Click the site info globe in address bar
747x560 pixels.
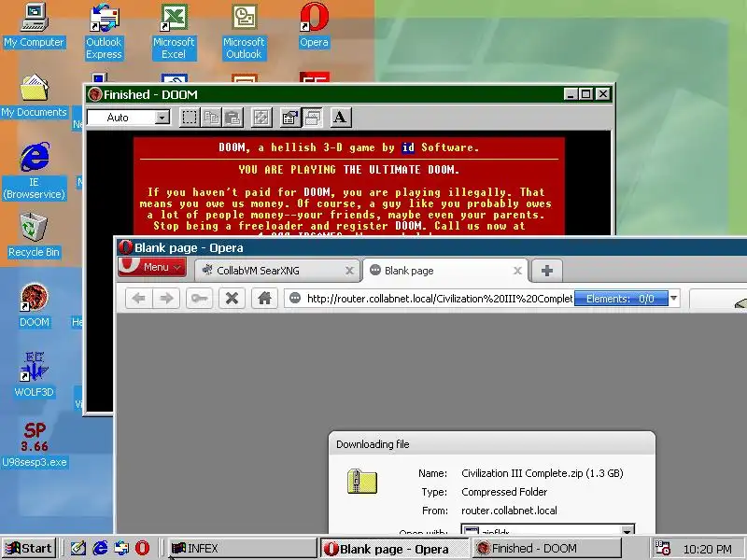coord(295,298)
